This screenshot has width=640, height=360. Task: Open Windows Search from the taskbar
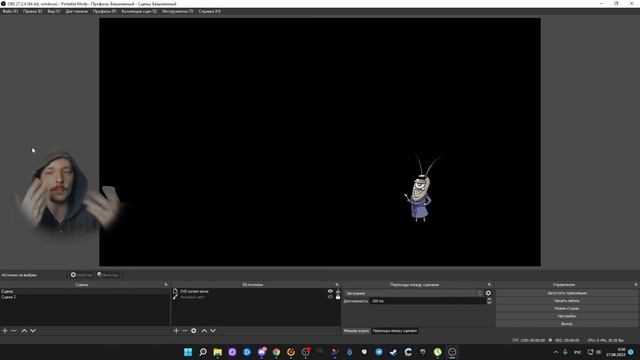click(x=203, y=352)
